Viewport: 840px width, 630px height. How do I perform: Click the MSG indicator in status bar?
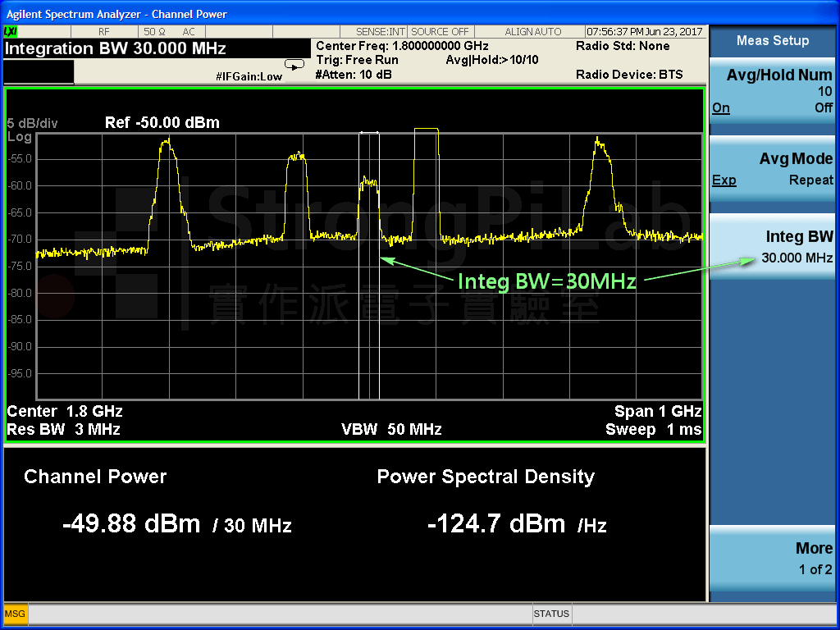(x=15, y=614)
